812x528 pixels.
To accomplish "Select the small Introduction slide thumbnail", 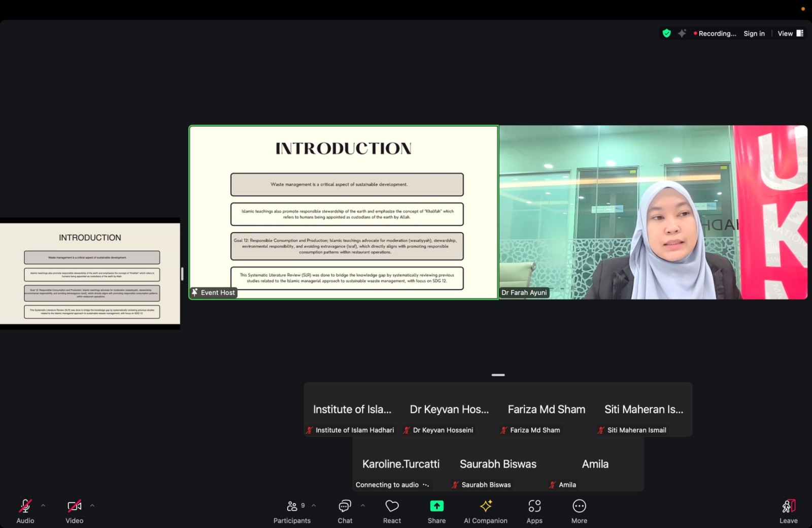I will coord(90,274).
